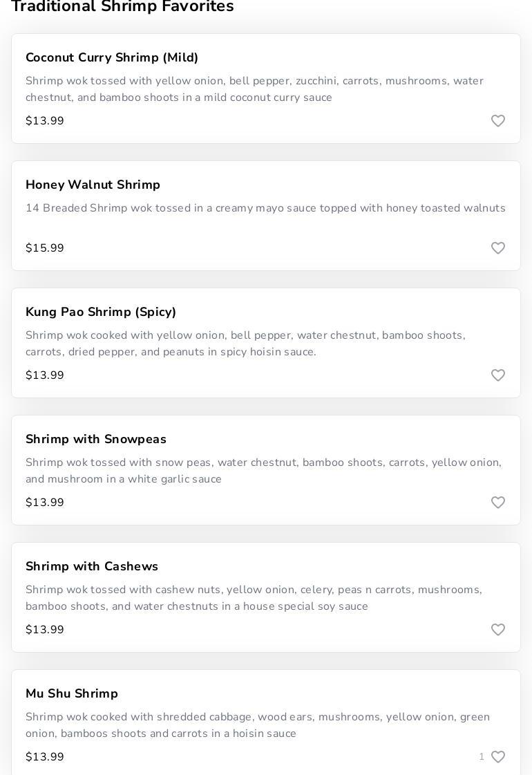
Task: Click the Mu Shu Shrimp description text
Action: tap(258, 725)
